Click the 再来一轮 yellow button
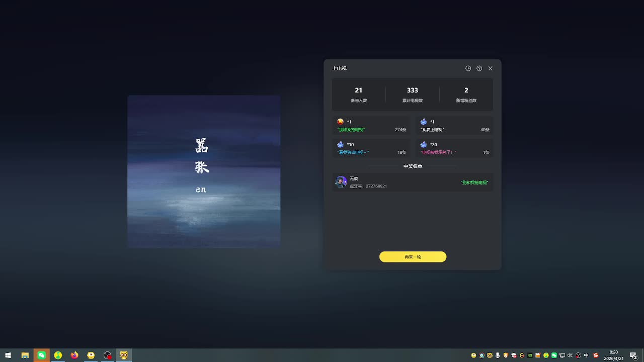644x362 pixels. (x=413, y=257)
